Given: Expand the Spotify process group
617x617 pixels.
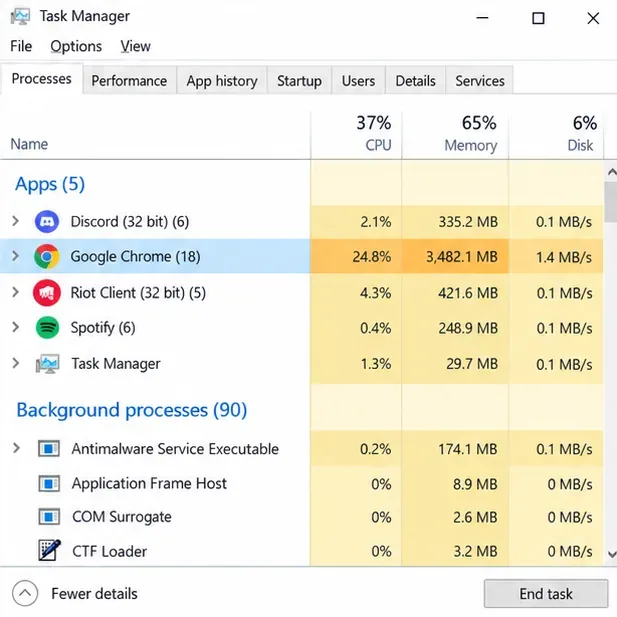Looking at the screenshot, I should point(15,327).
